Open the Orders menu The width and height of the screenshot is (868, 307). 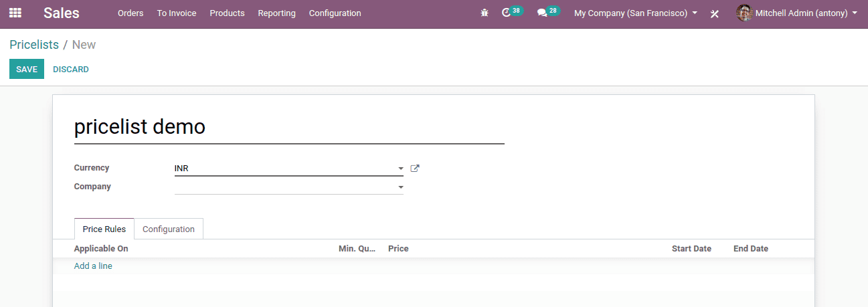131,13
